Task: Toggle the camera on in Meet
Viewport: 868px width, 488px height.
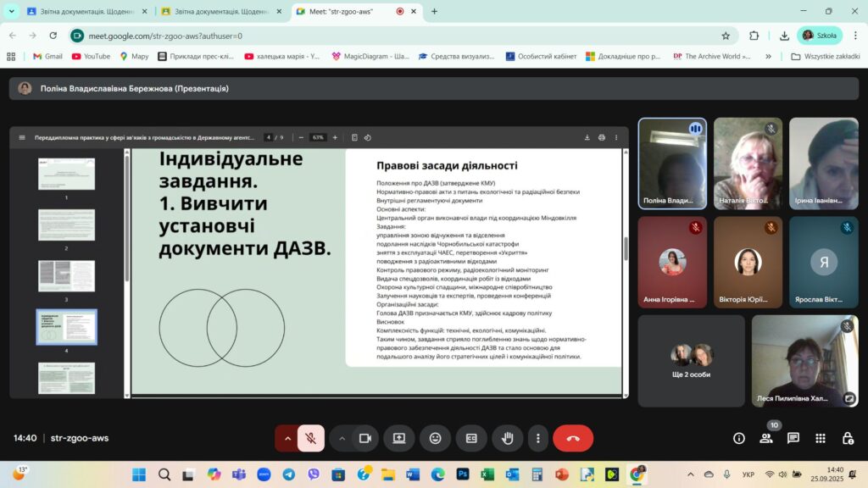Action: coord(365,438)
